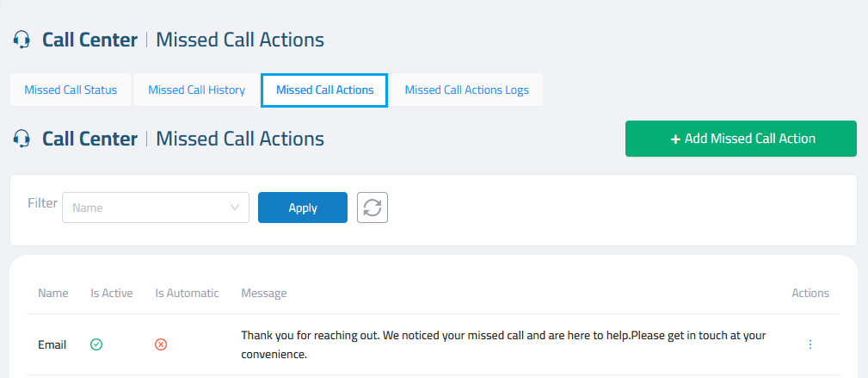Click the Name column header
This screenshot has width=868, height=378.
pos(53,294)
